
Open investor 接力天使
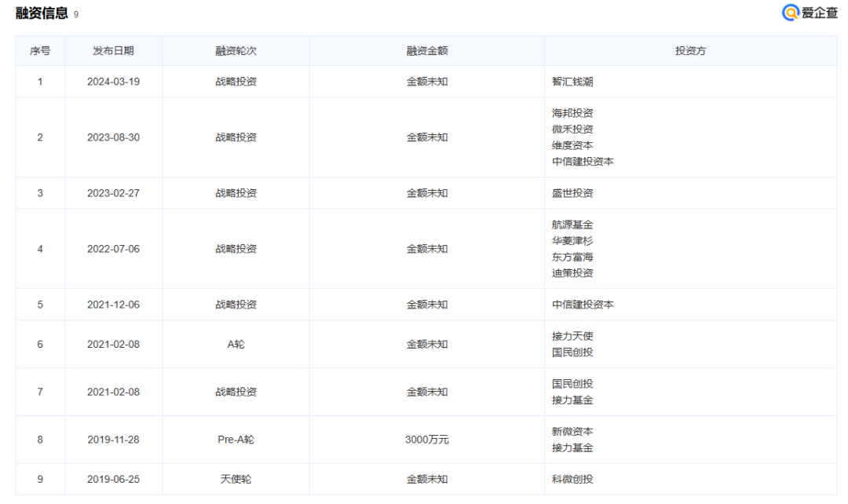pos(572,336)
